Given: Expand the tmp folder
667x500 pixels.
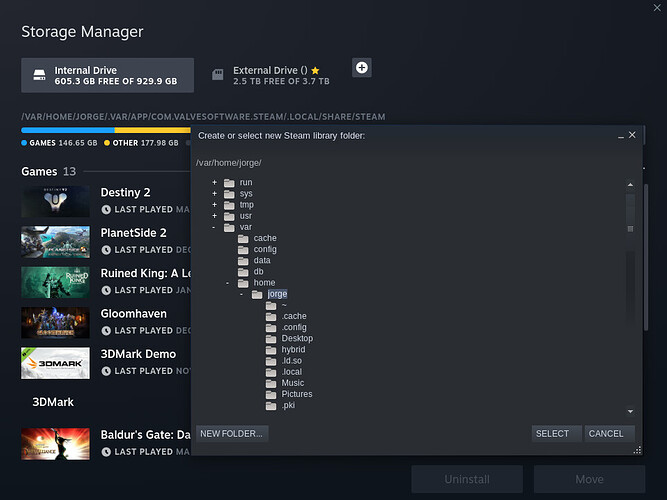Looking at the screenshot, I should pyautogui.click(x=214, y=205).
